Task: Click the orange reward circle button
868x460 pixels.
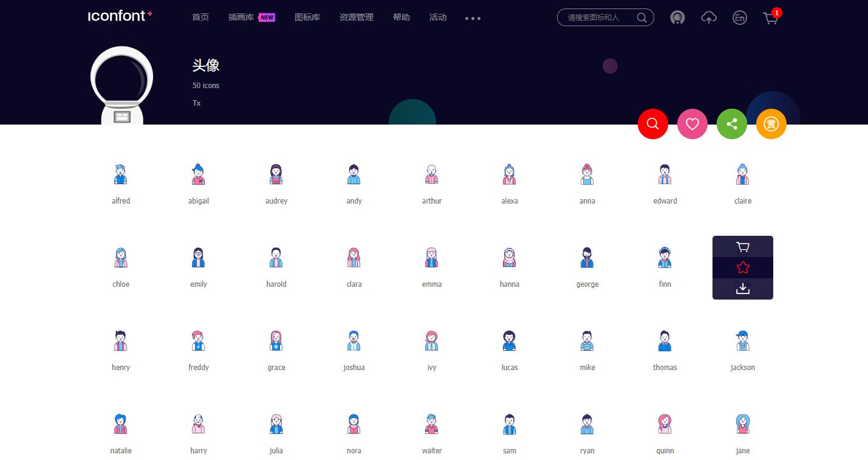Action: pyautogui.click(x=771, y=124)
